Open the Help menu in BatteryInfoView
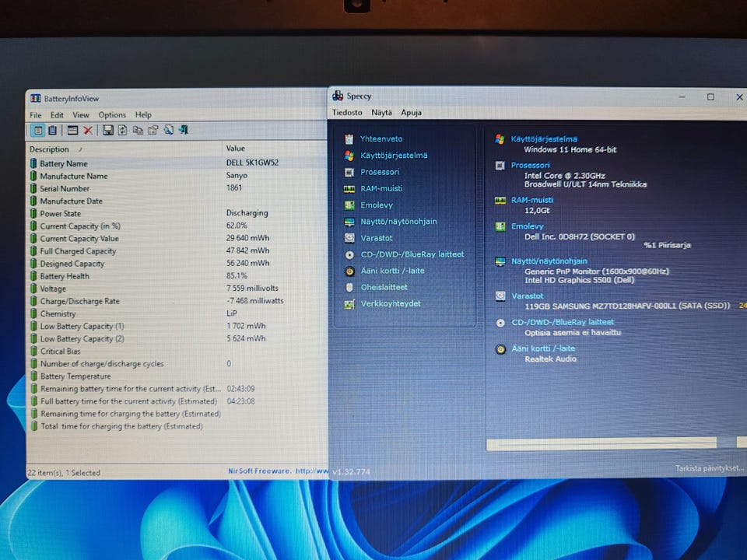The width and height of the screenshot is (747, 560). (143, 115)
